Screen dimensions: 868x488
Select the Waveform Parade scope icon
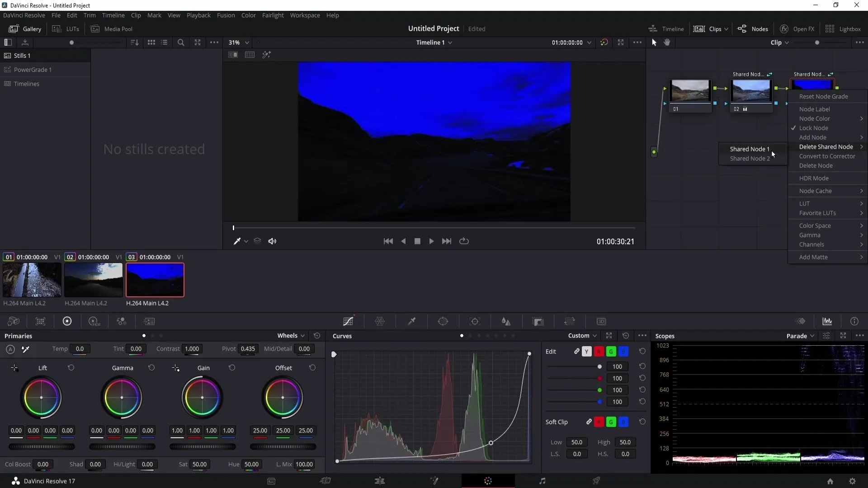[828, 321]
